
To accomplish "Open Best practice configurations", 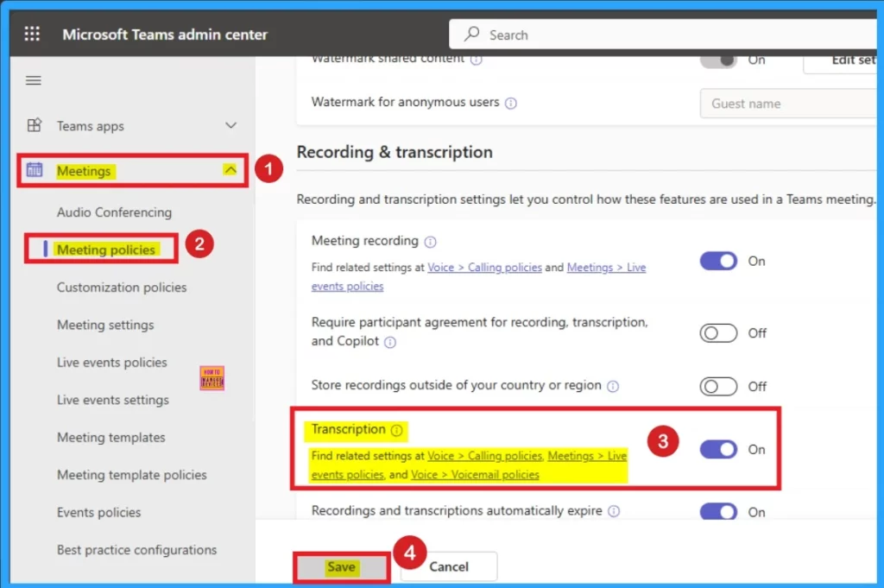I will pyautogui.click(x=136, y=550).
